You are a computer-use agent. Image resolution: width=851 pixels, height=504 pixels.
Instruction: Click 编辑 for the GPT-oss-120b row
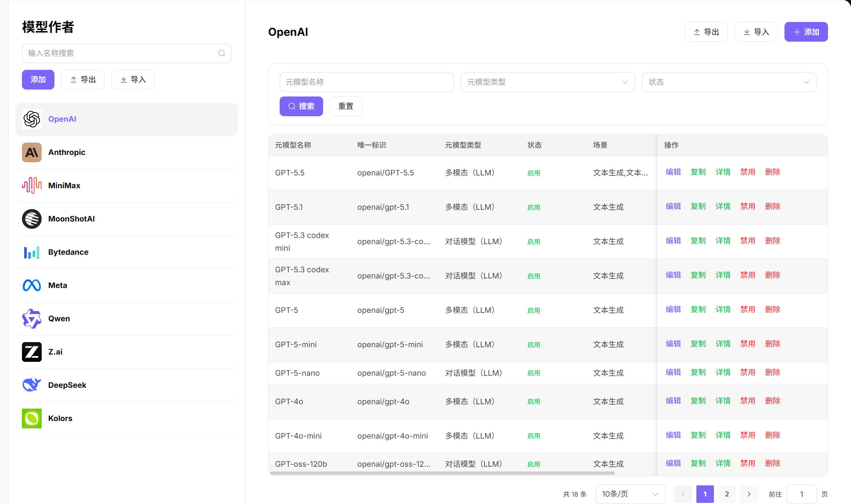673,463
